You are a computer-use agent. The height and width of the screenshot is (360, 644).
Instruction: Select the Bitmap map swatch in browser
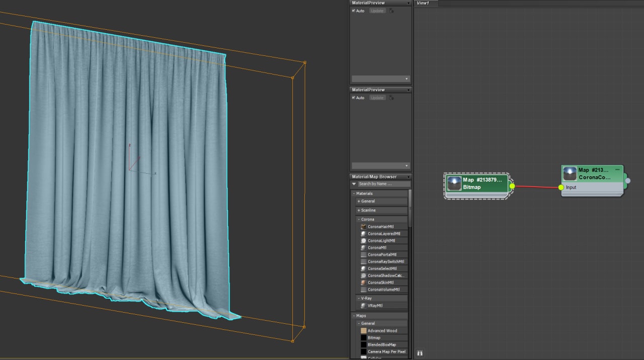(x=364, y=338)
